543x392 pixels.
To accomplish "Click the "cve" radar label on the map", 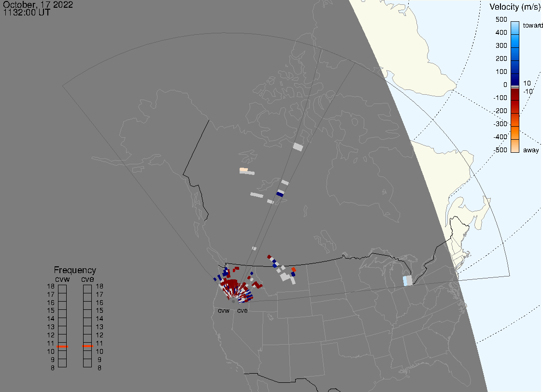I will pyautogui.click(x=243, y=311).
